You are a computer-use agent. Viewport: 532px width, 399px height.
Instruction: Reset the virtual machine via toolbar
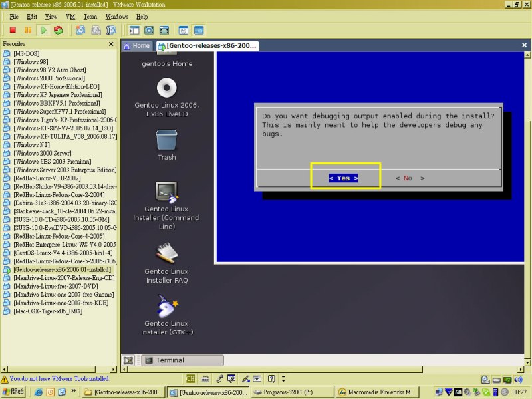59,30
